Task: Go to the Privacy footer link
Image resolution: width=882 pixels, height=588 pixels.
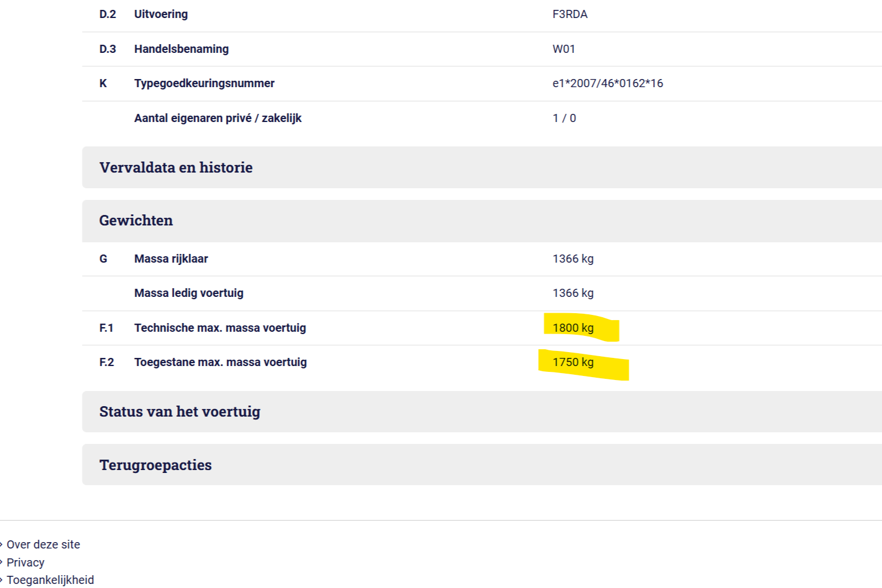Action: click(x=26, y=562)
